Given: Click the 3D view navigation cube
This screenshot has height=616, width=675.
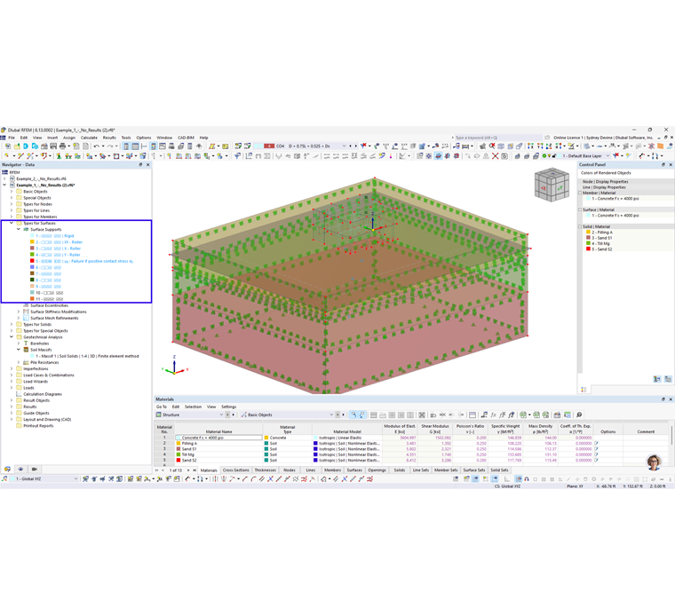Looking at the screenshot, I should click(x=552, y=185).
